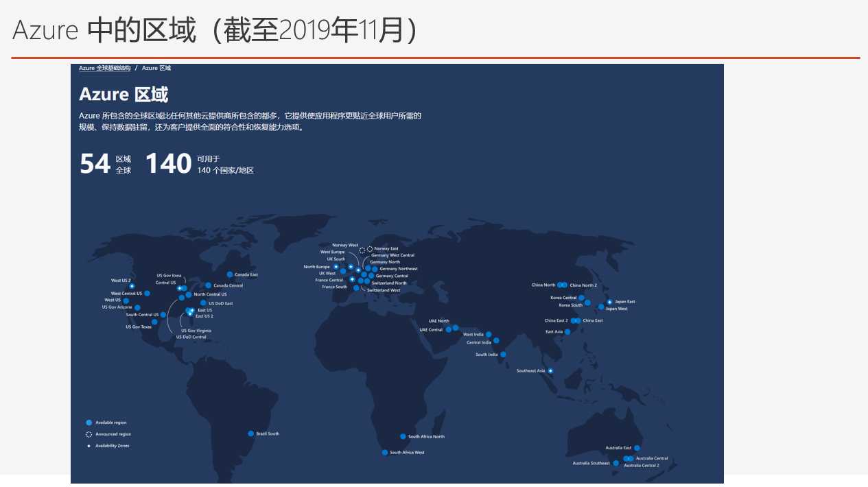The height and width of the screenshot is (487, 868).
Task: Click the Germany West Central label
Action: pyautogui.click(x=393, y=255)
